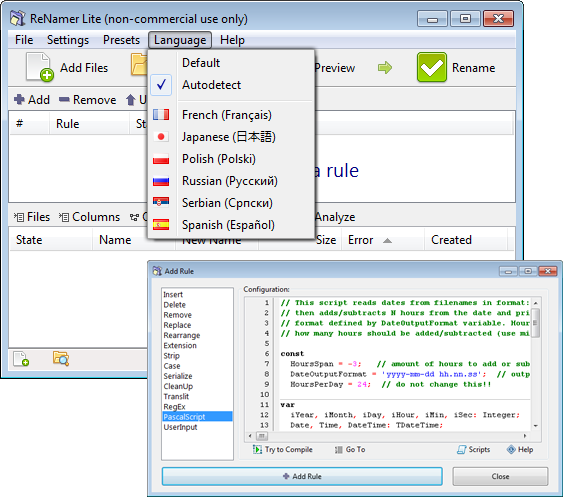
Task: Select the French flag icon
Action: (161, 115)
